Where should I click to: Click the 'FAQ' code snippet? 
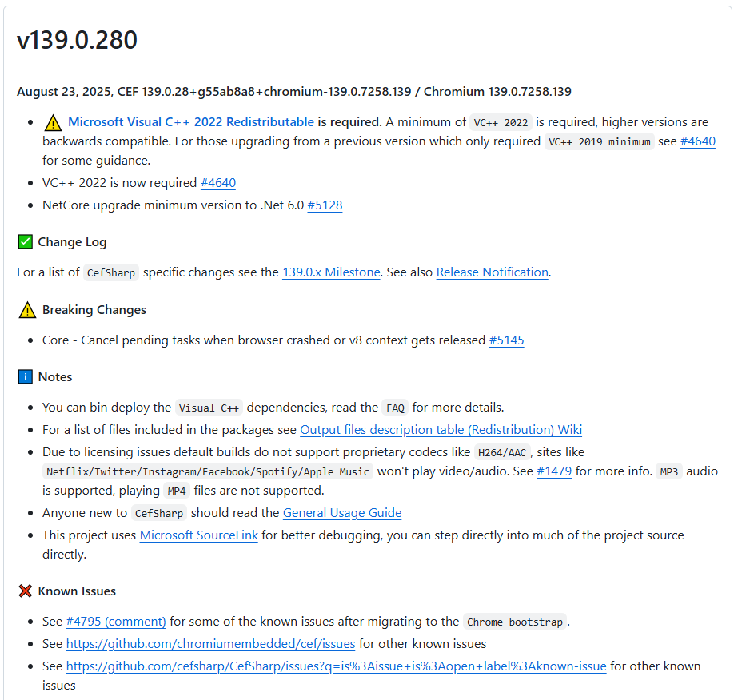click(395, 408)
